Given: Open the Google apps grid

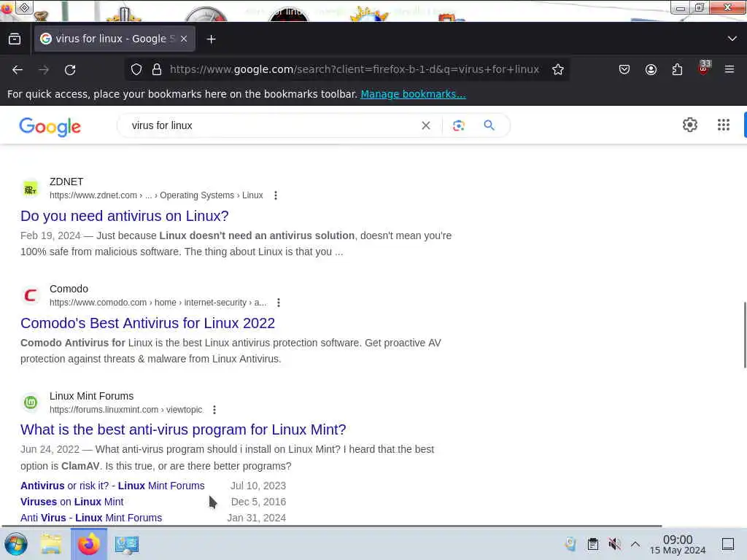Looking at the screenshot, I should point(723,125).
